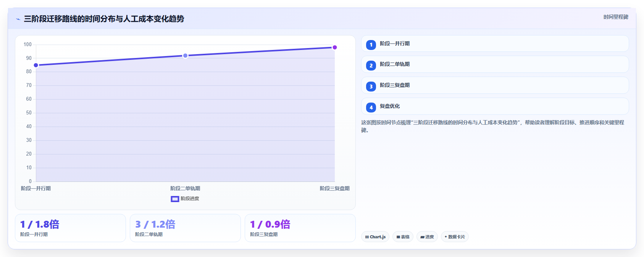Select the last data point at 阶段三复盘期
This screenshot has width=644, height=257.
click(335, 47)
